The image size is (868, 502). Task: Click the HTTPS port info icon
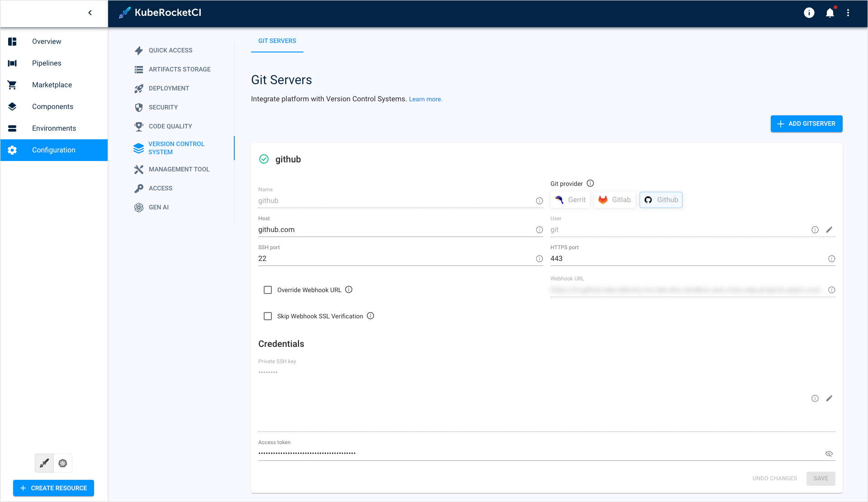point(832,259)
